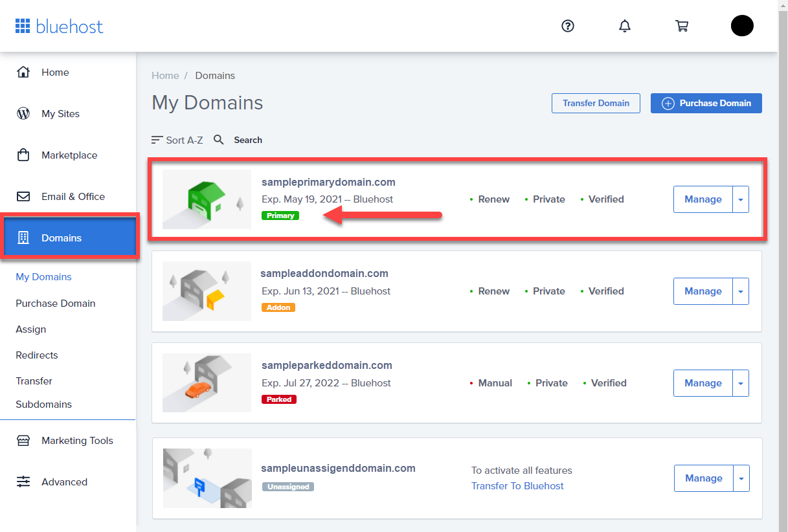Click sampleaddondomain.com domain name
This screenshot has width=788, height=532.
coord(324,274)
